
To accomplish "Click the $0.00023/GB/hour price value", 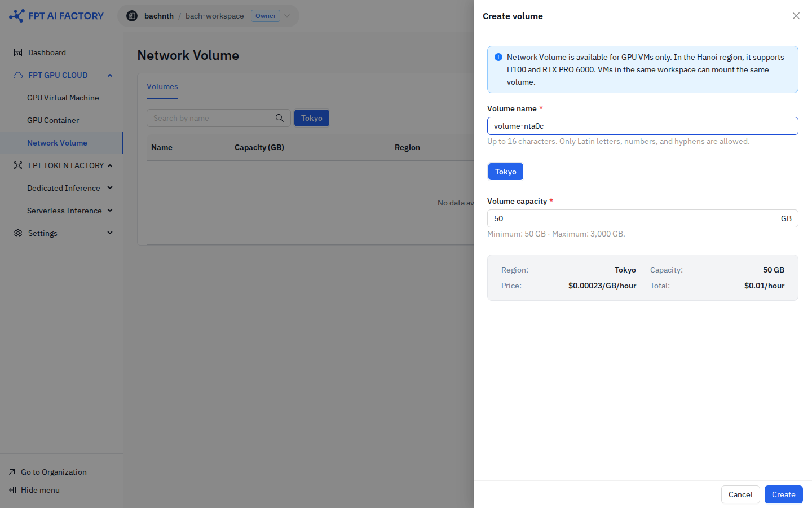I will coord(602,286).
